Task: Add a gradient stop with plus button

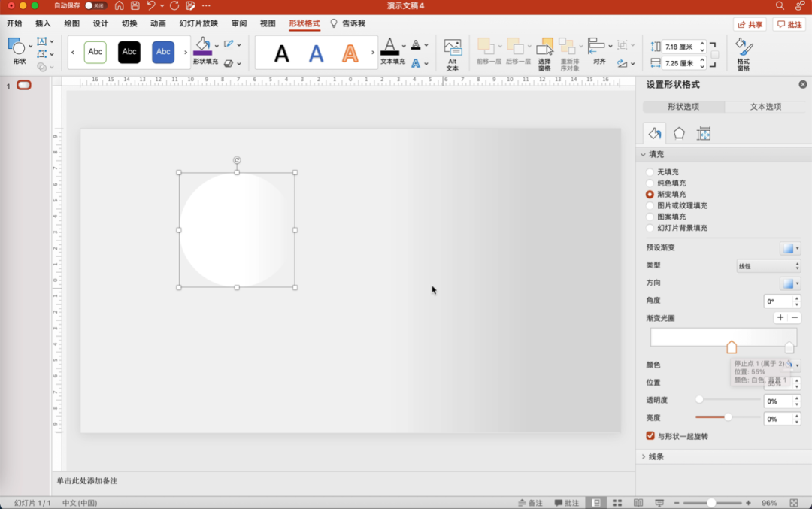Action: [x=780, y=317]
